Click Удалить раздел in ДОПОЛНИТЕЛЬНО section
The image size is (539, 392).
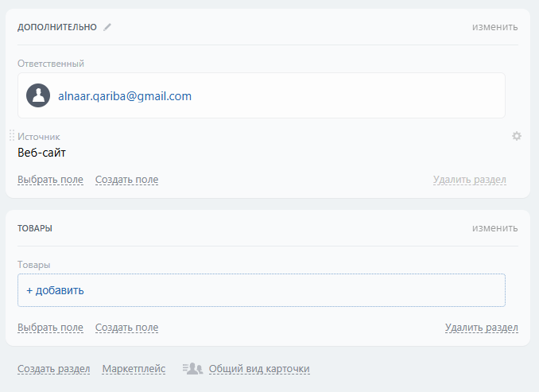[x=469, y=180]
